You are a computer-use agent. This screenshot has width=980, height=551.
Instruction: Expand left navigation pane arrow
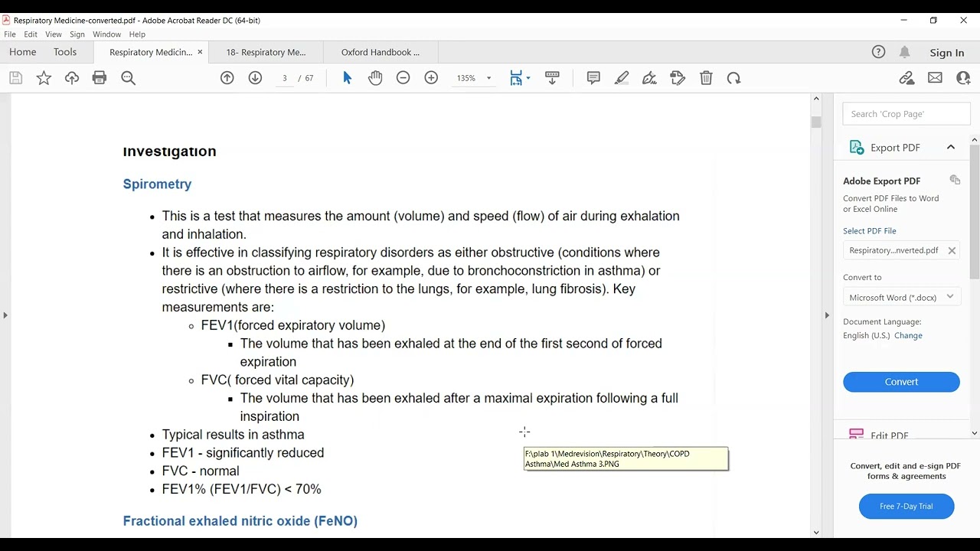coord(5,315)
